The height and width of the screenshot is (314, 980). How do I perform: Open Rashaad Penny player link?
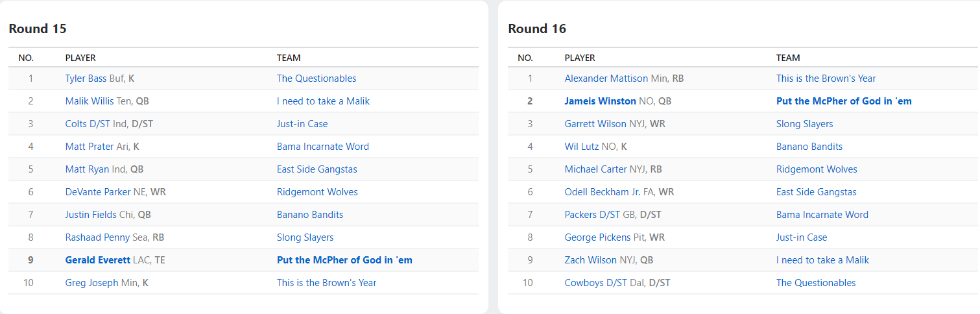click(x=97, y=237)
